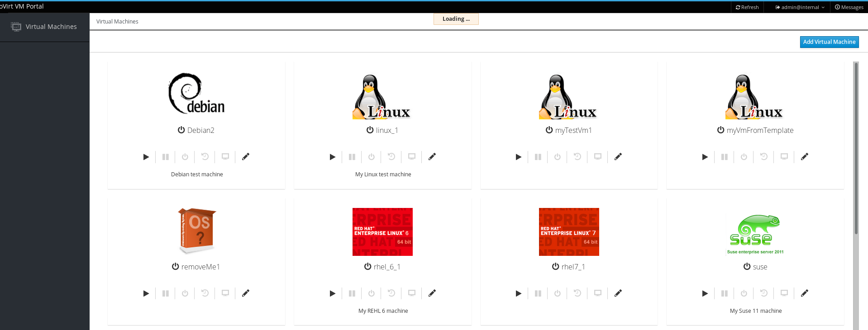
Task: Open console icon for rhel_6_1
Action: [412, 293]
